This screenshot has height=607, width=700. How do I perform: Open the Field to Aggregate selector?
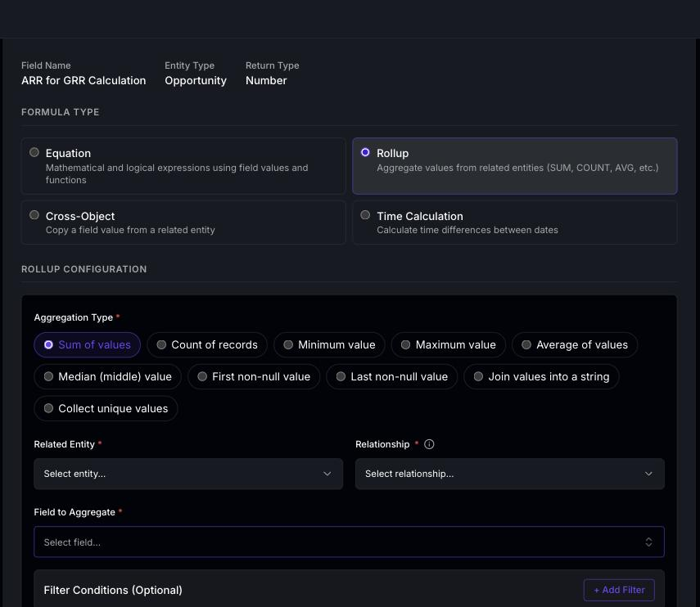click(x=349, y=542)
